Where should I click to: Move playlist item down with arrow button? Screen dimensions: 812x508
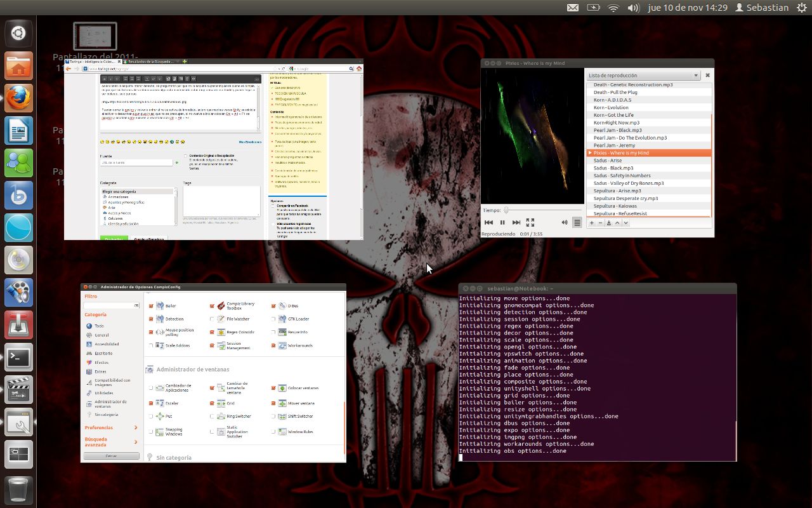625,223
